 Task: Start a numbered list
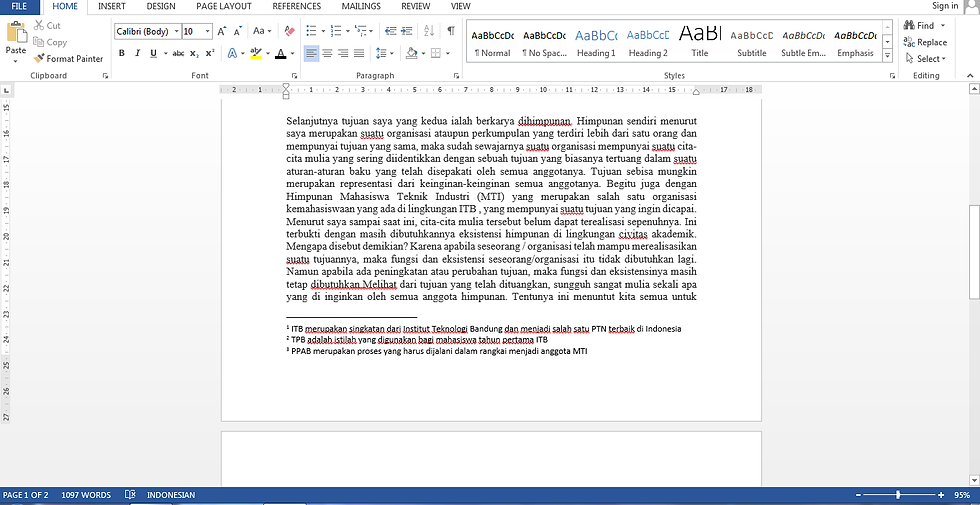(x=335, y=31)
